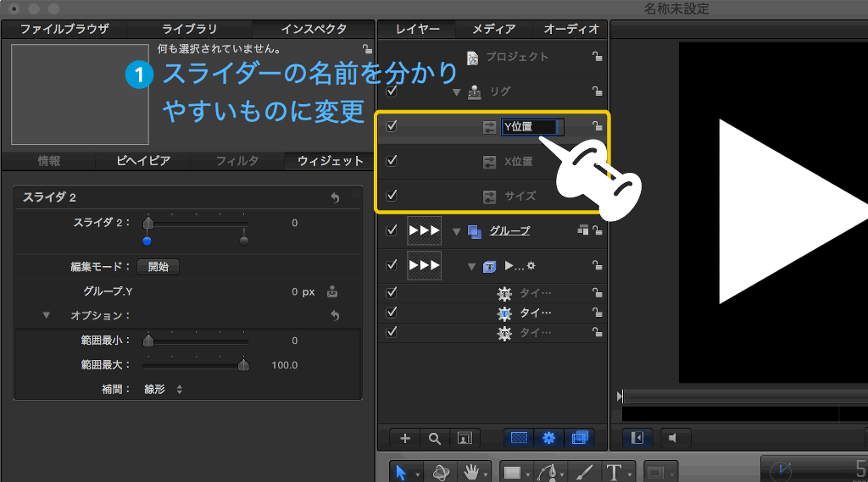Switch to the メディア tab
Viewport: 868px width, 482px height.
493,29
